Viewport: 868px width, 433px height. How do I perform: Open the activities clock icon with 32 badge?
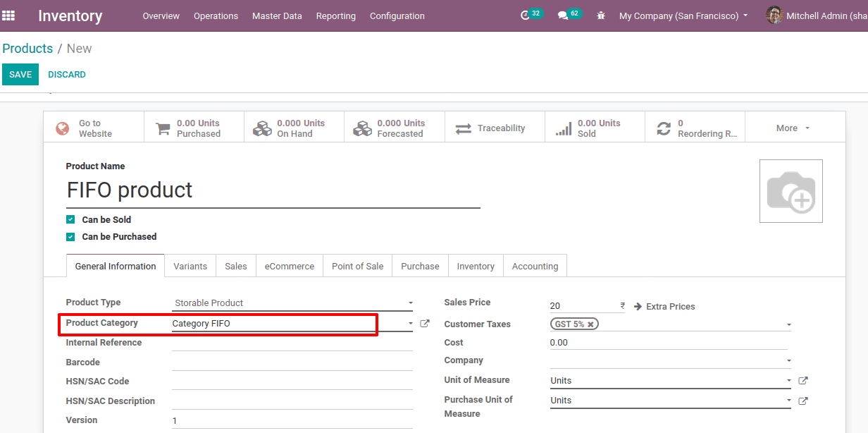click(525, 16)
